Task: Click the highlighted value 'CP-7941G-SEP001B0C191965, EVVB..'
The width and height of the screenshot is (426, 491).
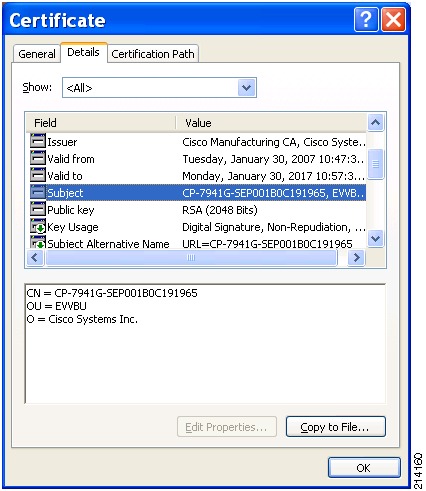Action: [273, 193]
